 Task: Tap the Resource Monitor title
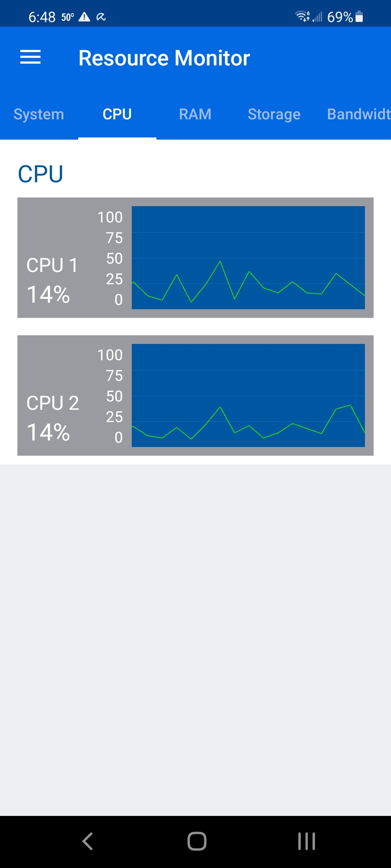(x=164, y=58)
